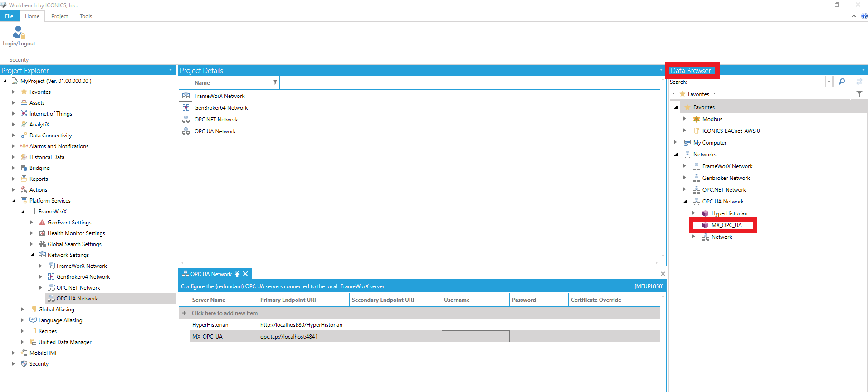Click the MX_OPC_UA username cell
Viewport: 868px width, 392px height.
tap(476, 337)
